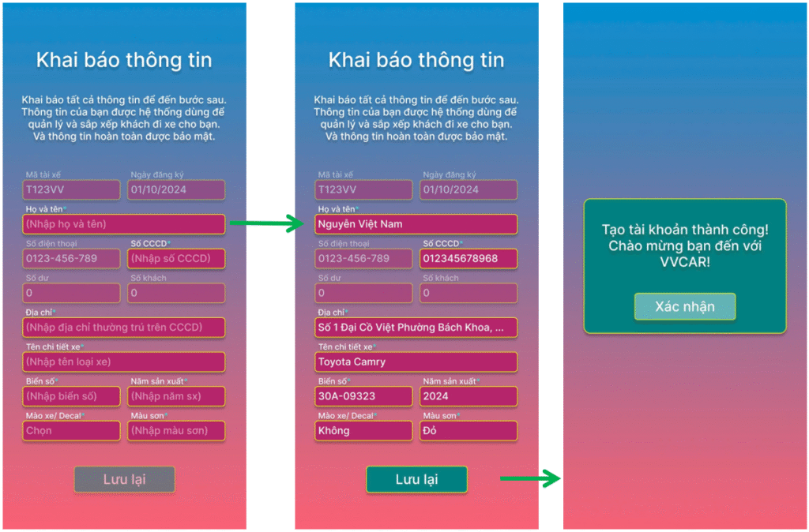
Task: Focus the empty 'Nhập tên loại xe' field
Action: 124,362
